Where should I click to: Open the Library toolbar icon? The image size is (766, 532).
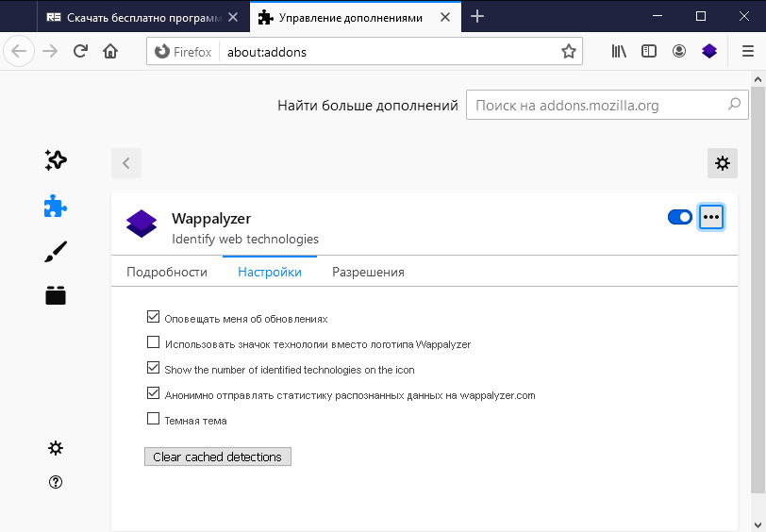coord(619,51)
